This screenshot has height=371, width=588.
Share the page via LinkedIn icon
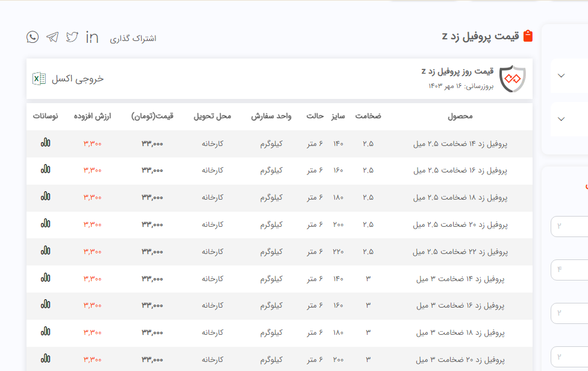click(x=92, y=37)
